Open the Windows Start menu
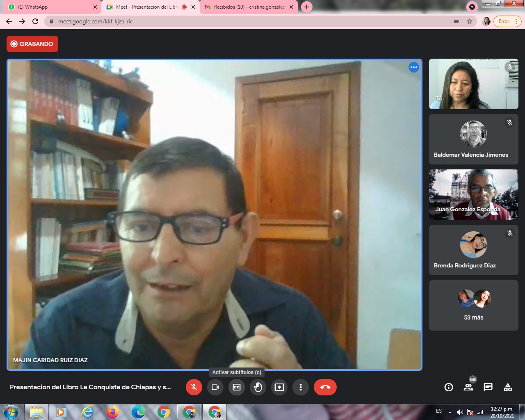Image resolution: width=525 pixels, height=420 pixels. point(11,412)
